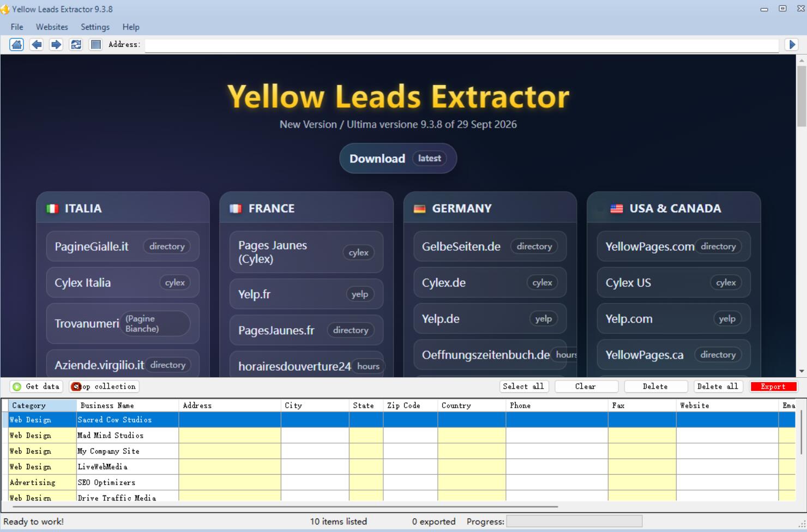Click the Clear button
Viewport: 807px width, 532px height.
tap(586, 386)
